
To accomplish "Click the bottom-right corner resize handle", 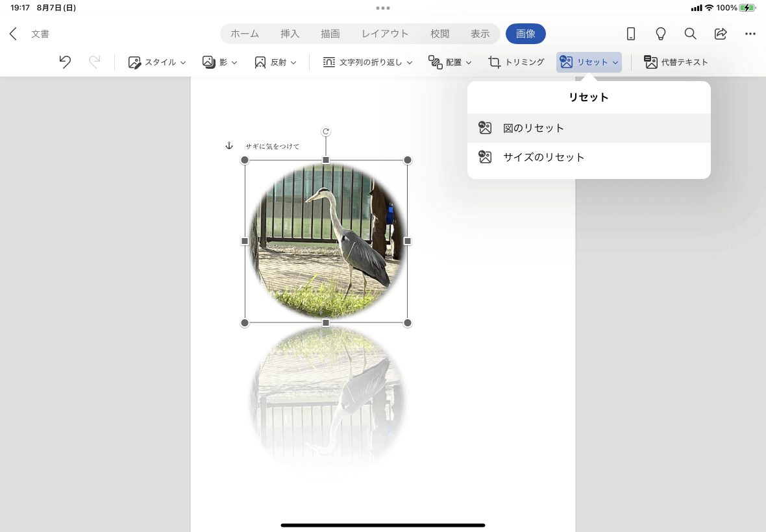I will pyautogui.click(x=408, y=322).
